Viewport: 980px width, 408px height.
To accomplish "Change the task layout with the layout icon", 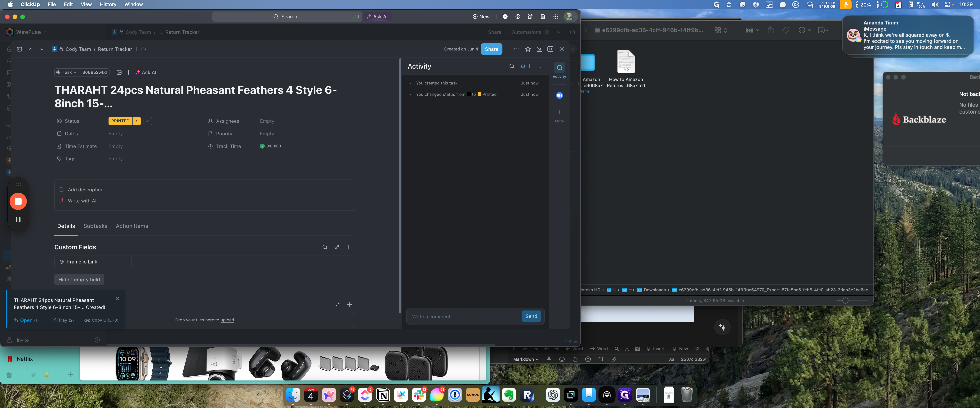I will (550, 49).
